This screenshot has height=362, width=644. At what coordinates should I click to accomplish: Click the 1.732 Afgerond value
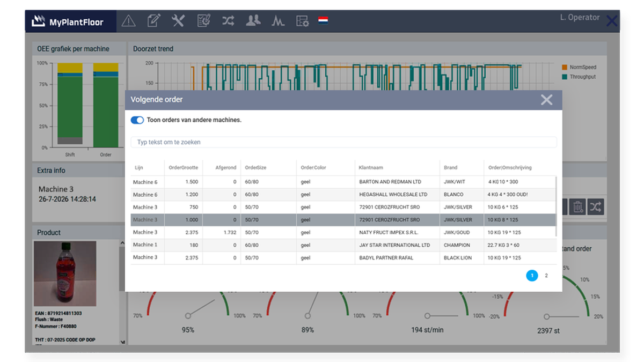tap(230, 232)
